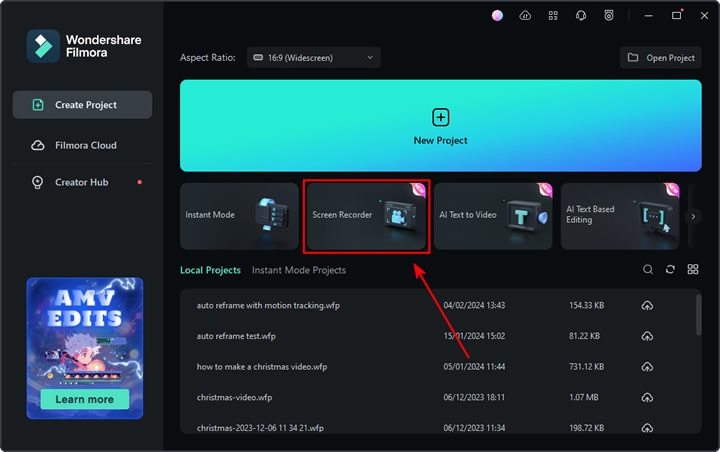Viewport: 720px width, 452px height.
Task: Upload how to make a christmas video.wfp to cloud
Action: coord(647,367)
